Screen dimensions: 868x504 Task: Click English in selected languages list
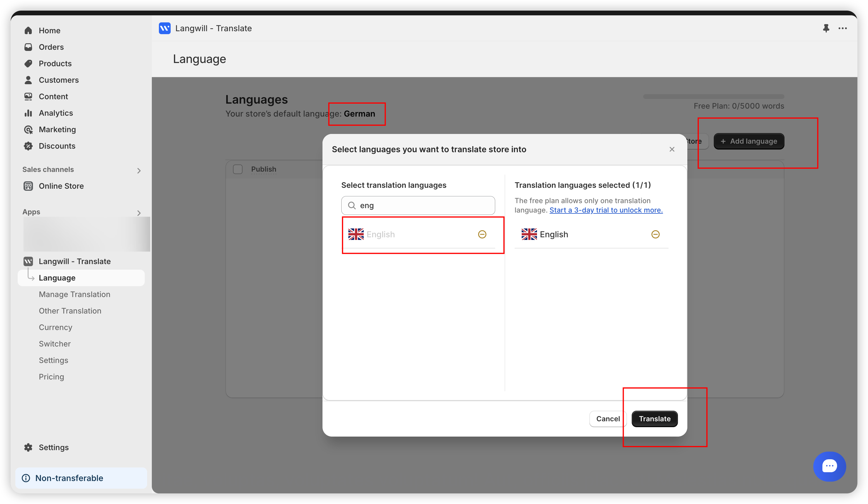pos(591,234)
